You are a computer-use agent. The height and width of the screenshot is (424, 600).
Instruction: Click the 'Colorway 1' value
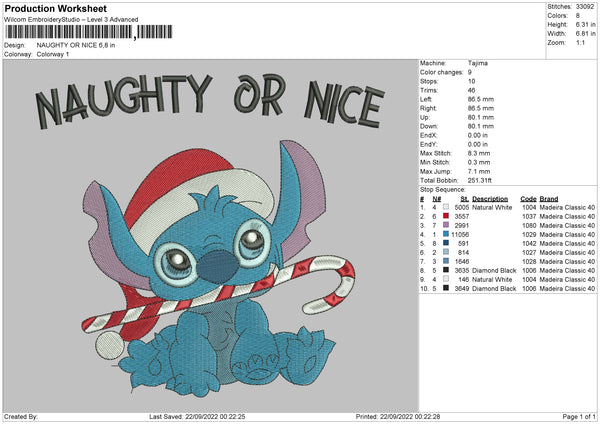pos(53,54)
